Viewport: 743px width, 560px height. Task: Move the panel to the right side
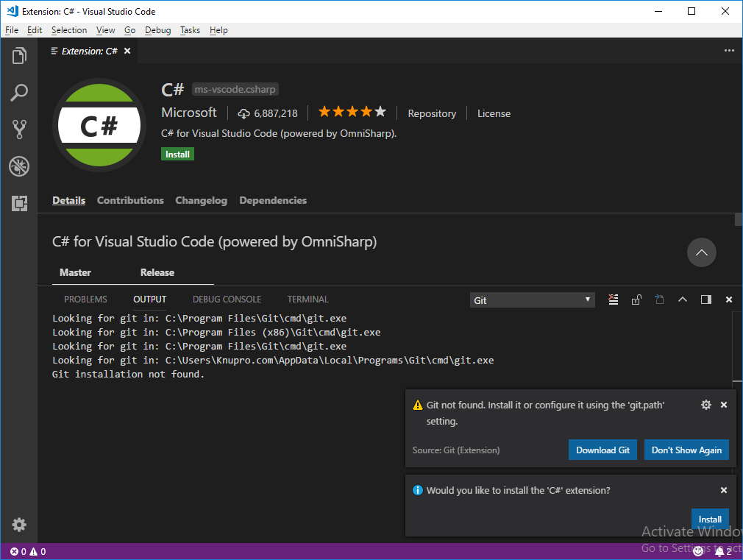706,300
